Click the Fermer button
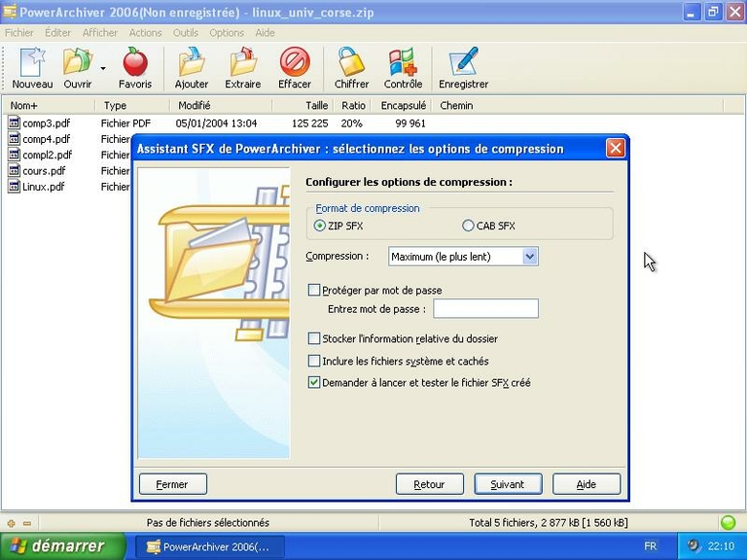This screenshot has height=560, width=747. coord(173,484)
